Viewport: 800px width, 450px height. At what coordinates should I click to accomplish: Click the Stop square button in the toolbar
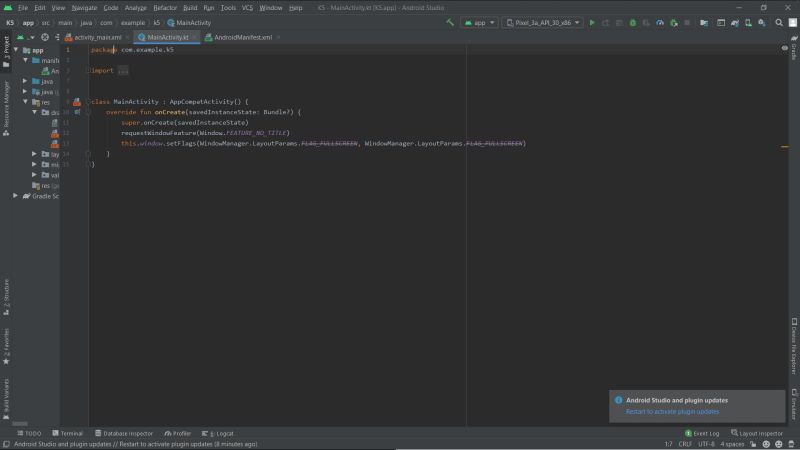(x=687, y=22)
